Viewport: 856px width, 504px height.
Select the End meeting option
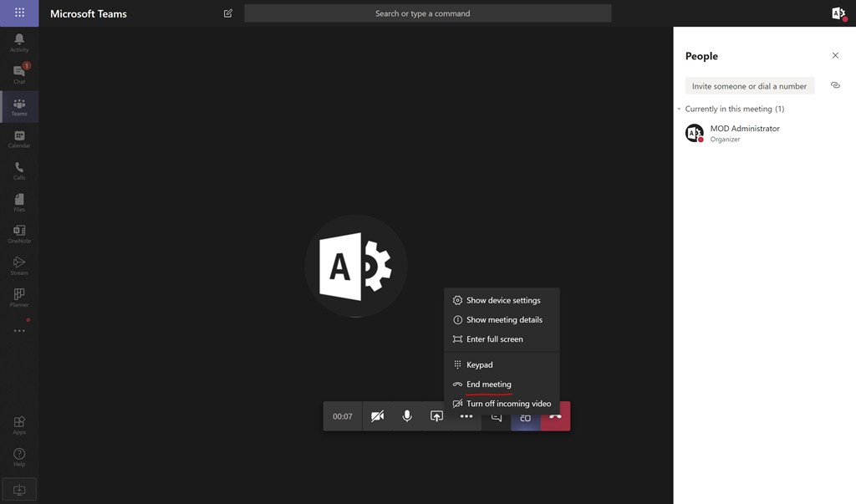487,384
